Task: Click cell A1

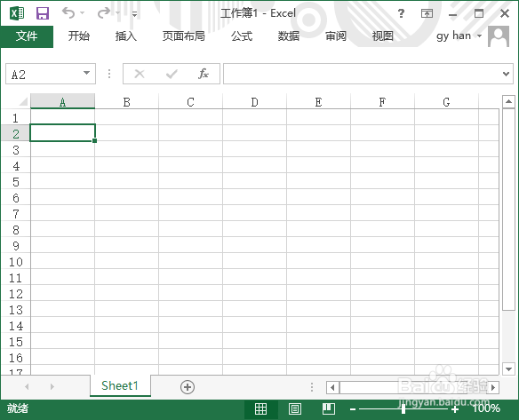Action: pos(62,117)
